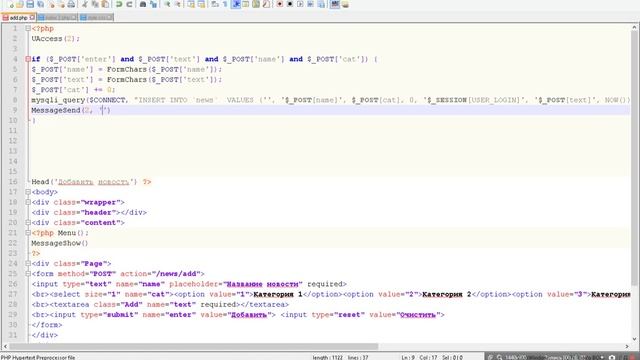Viewport: 640px width, 360px height.
Task: Close the add.php tab with its X
Action: pos(32,17)
